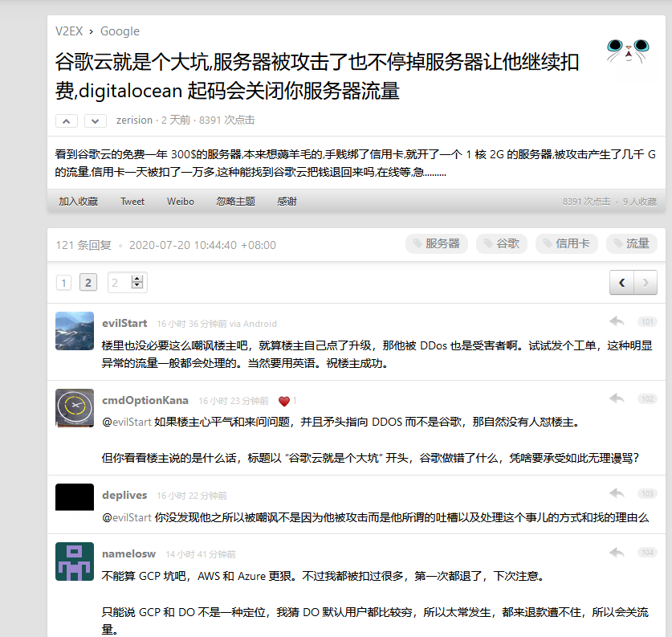
Task: Click 加入收藏 to favorite topic
Action: coord(78,202)
